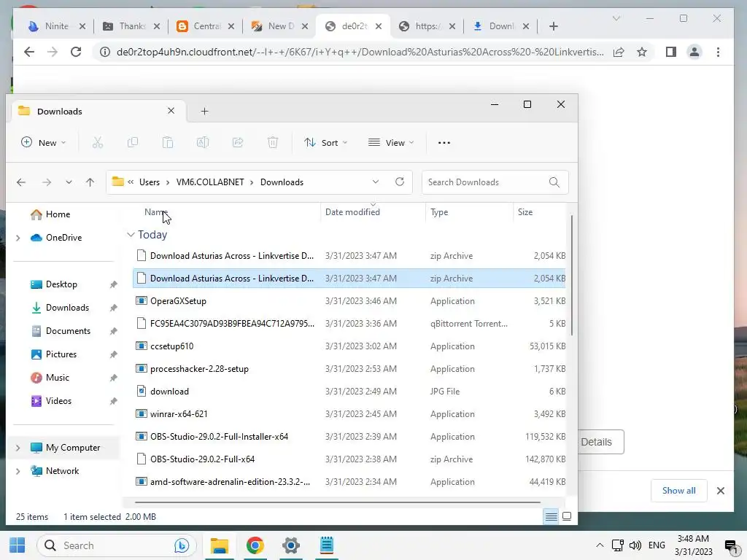Go back in Chrome browser
The height and width of the screenshot is (560, 747).
point(29,52)
